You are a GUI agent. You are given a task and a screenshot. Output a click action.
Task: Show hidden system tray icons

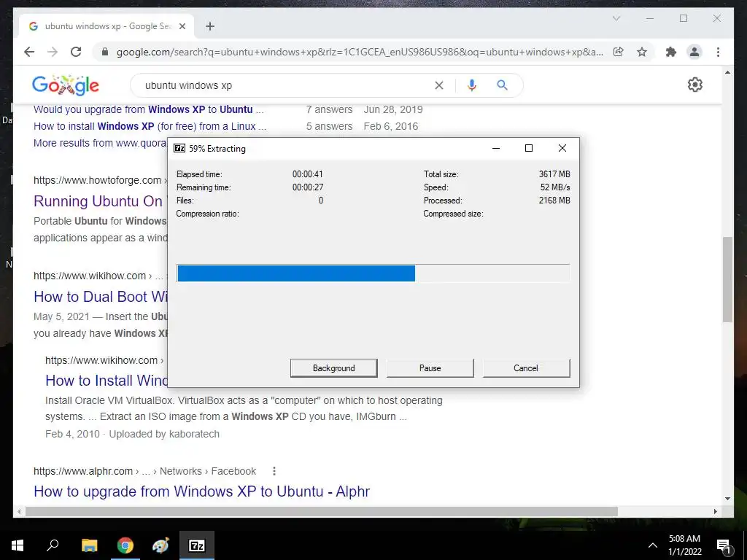coord(653,545)
